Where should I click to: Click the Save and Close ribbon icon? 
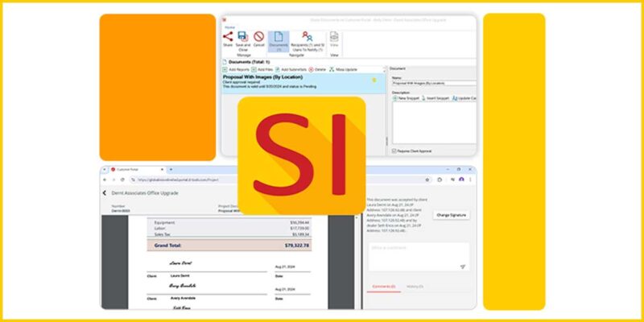coord(243,37)
